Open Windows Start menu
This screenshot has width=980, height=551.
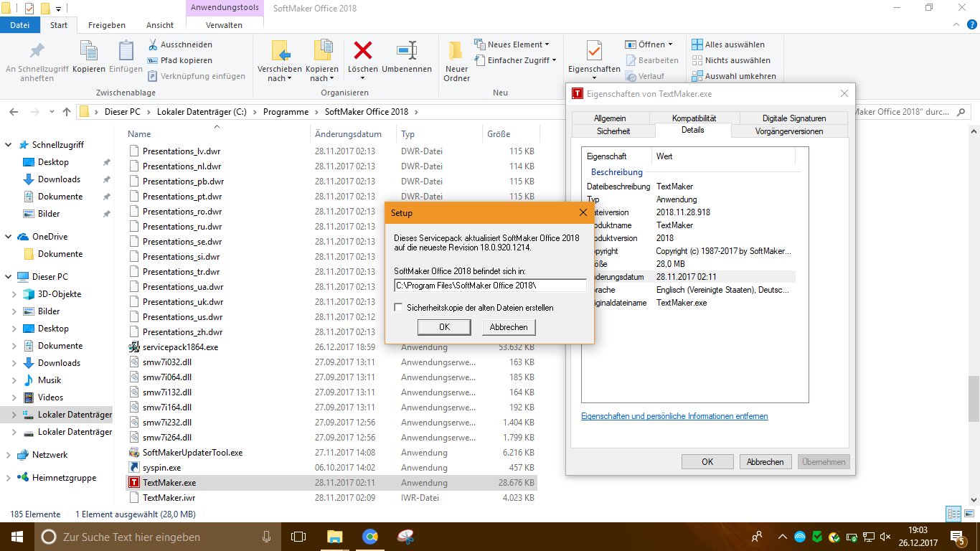16,537
